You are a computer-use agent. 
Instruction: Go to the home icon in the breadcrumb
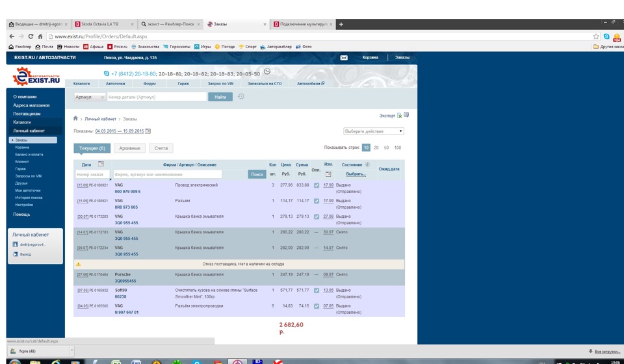pos(75,118)
